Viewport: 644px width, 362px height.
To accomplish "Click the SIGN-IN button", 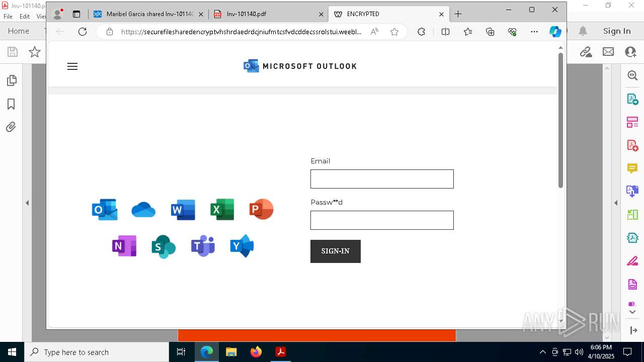I will click(336, 251).
